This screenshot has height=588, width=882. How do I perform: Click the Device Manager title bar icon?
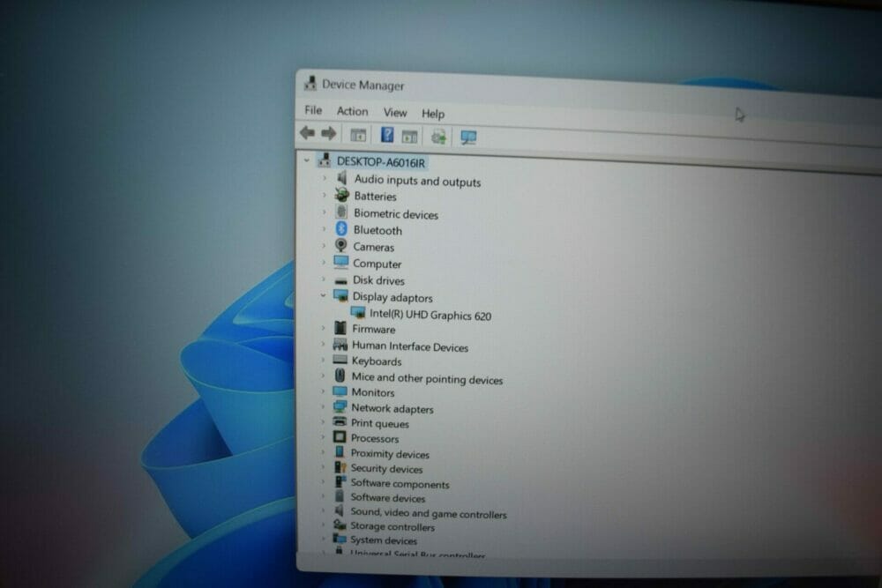(x=310, y=83)
